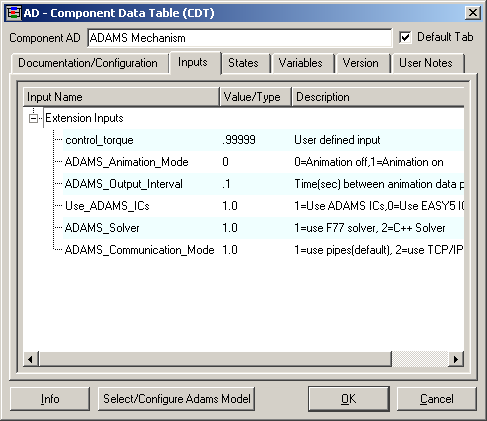The width and height of the screenshot is (487, 421).
Task: Click the horizontal scrollbar thumb
Action: tap(215, 359)
